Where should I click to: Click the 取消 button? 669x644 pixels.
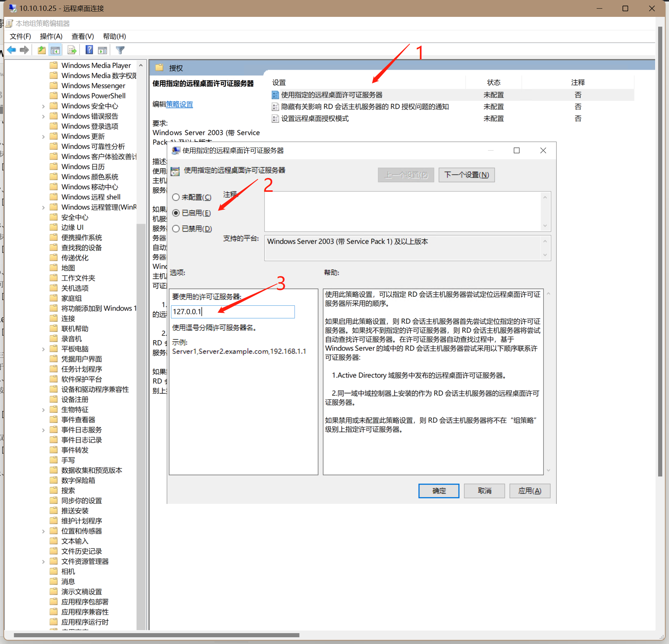(484, 491)
